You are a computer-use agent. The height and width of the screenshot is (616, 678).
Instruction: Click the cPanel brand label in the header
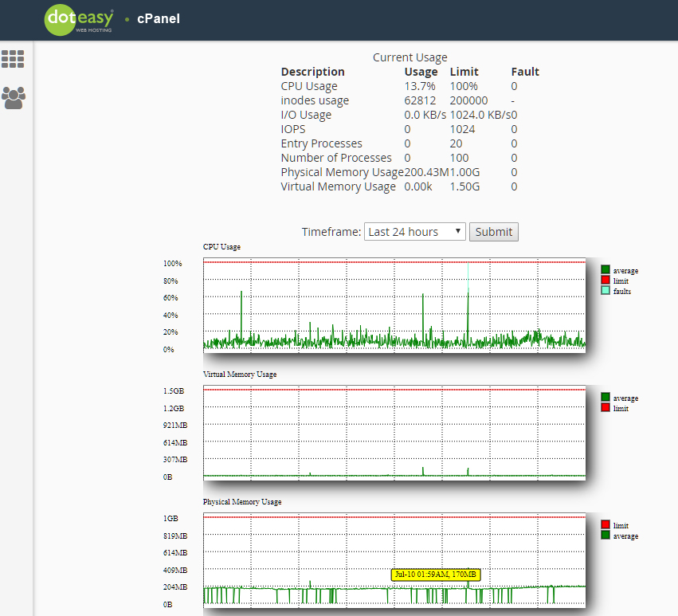click(159, 18)
